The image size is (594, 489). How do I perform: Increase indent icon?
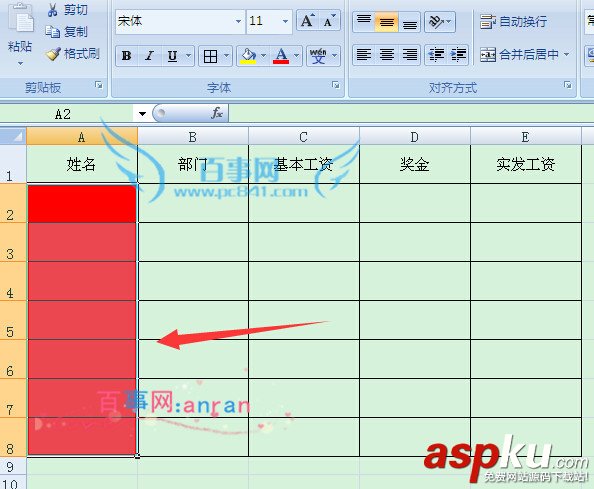[458, 55]
